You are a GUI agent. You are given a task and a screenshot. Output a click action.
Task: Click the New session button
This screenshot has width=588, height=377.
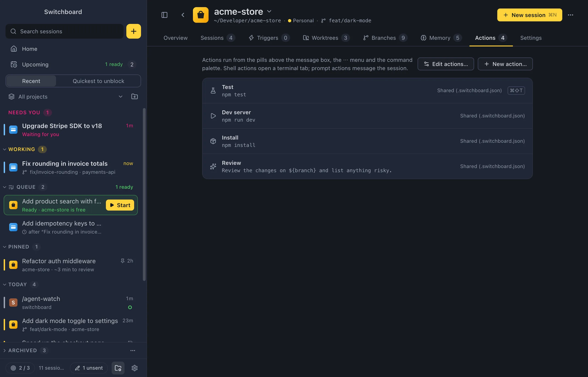click(529, 15)
